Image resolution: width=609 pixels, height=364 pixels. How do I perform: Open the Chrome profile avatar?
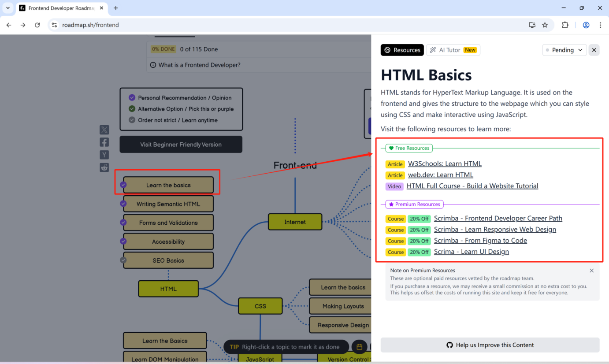click(586, 25)
